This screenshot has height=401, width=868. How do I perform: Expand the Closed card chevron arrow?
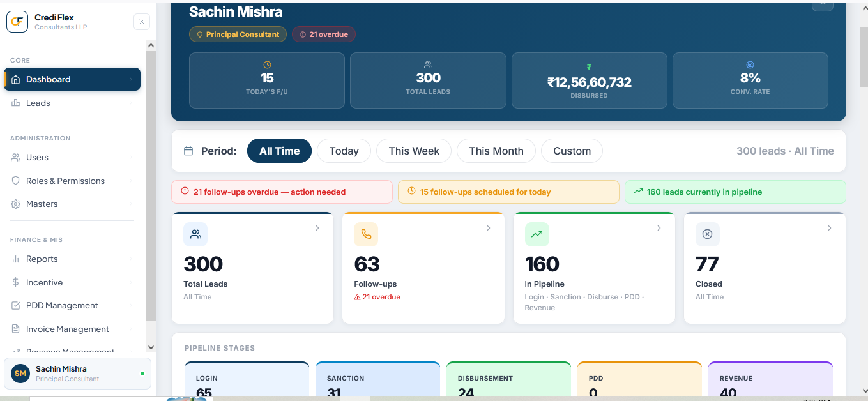point(830,228)
